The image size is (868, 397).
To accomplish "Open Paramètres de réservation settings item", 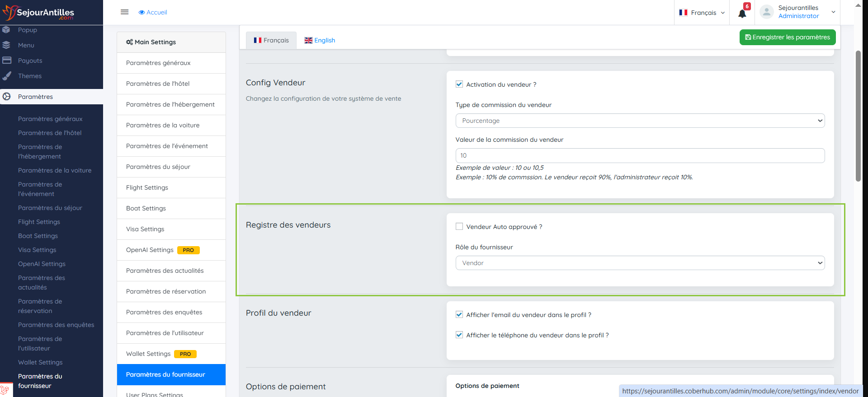I will tap(166, 291).
